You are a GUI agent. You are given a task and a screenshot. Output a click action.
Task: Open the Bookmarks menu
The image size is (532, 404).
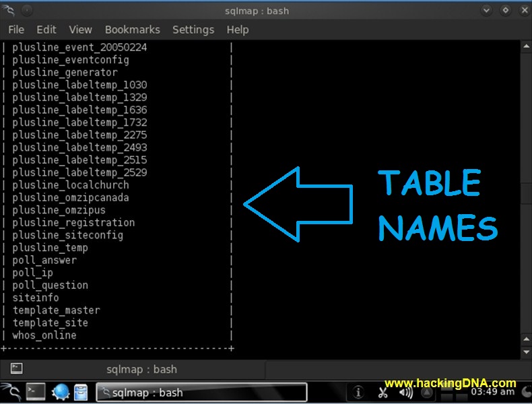tap(132, 30)
